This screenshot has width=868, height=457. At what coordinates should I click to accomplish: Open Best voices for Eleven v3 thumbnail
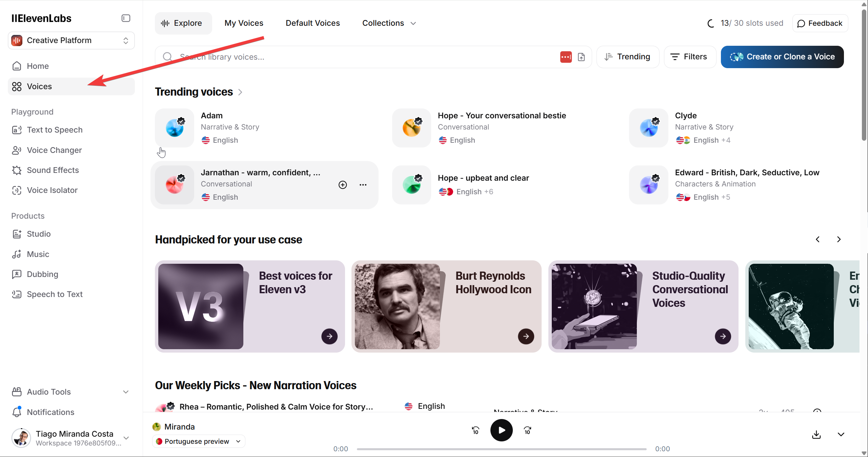coord(201,306)
